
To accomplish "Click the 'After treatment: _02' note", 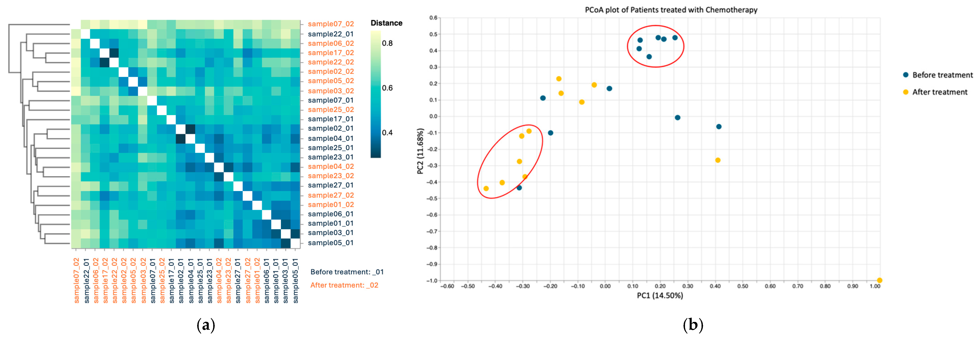I will (344, 285).
